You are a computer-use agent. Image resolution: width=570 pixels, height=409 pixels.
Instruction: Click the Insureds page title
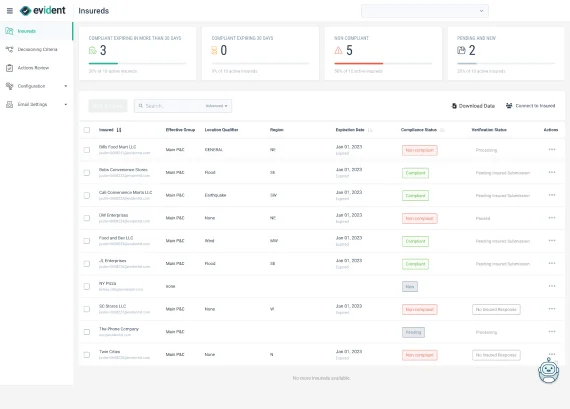coord(94,11)
